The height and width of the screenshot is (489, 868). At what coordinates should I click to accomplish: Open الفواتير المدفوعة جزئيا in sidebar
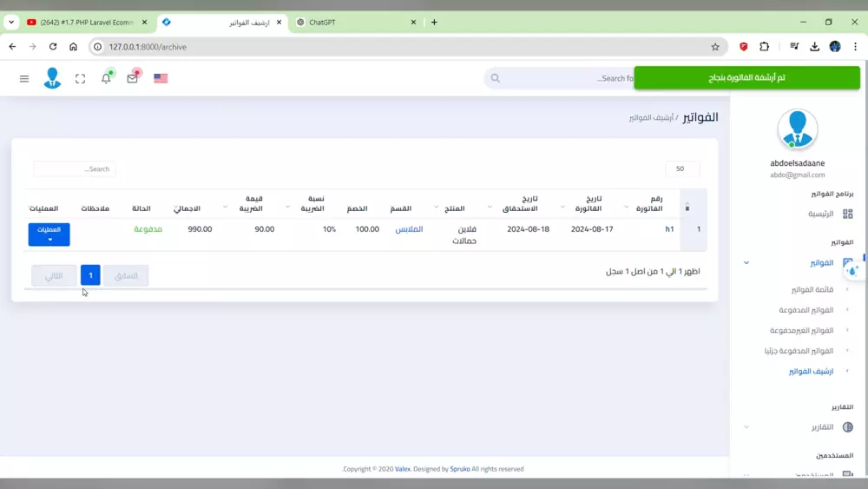click(x=799, y=351)
